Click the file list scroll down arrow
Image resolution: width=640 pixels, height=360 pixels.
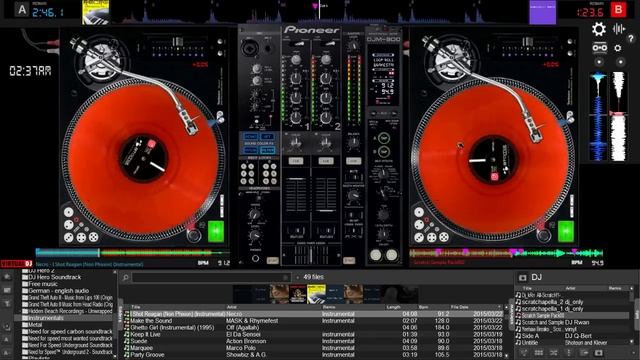tap(507, 356)
